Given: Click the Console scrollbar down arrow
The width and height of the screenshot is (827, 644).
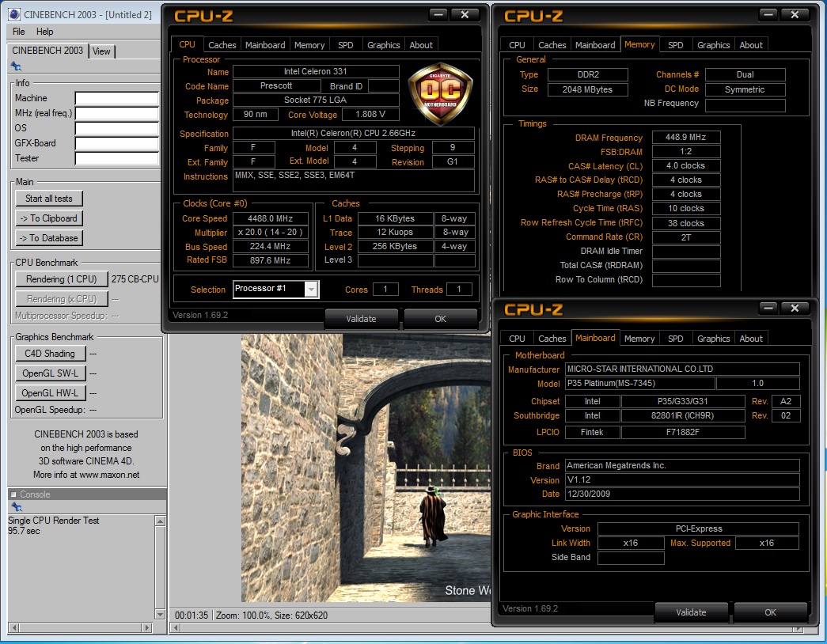Looking at the screenshot, I should [161, 614].
